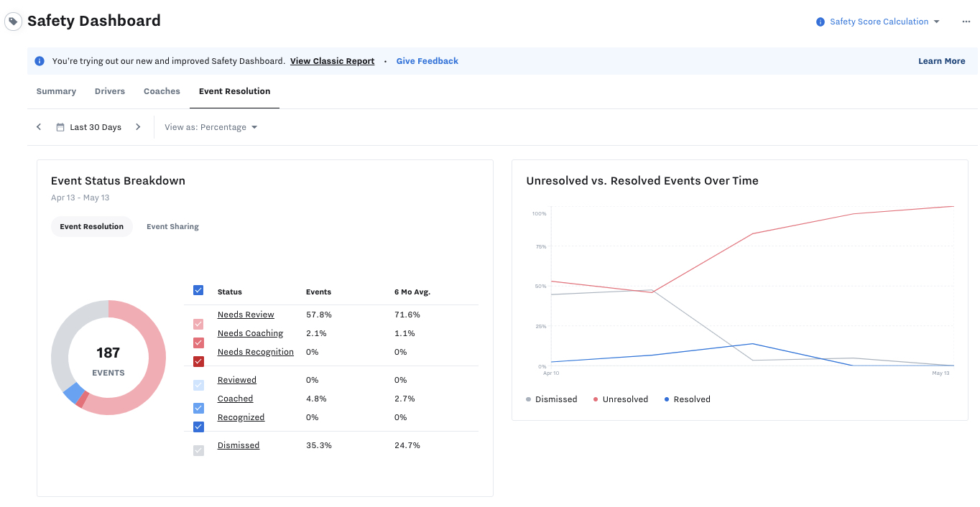Image resolution: width=980 pixels, height=507 pixels.
Task: Click the info icon in the notification banner
Action: coord(38,61)
